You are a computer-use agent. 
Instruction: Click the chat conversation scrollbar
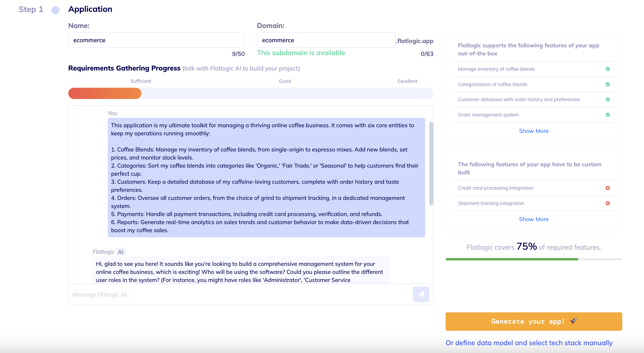tap(431, 164)
